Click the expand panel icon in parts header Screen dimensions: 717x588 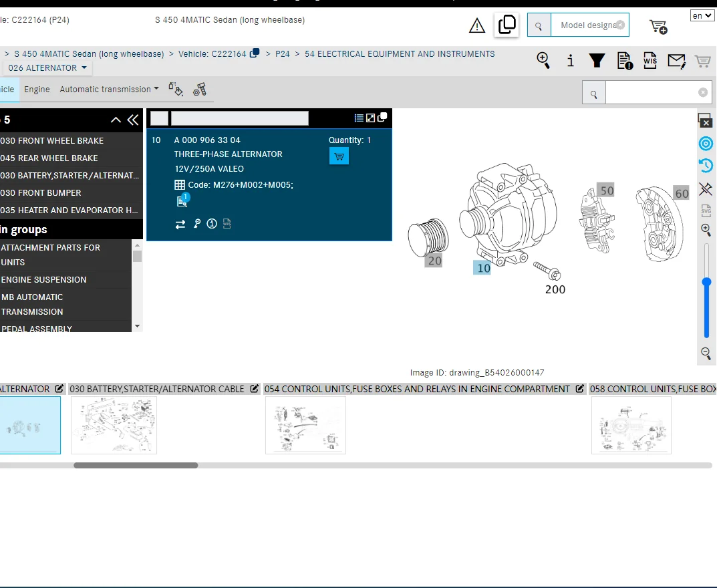[x=370, y=118]
